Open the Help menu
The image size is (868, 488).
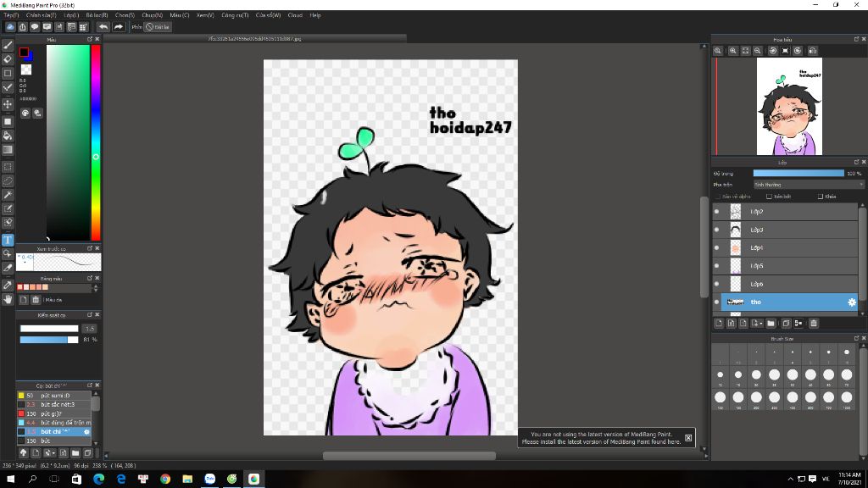click(x=315, y=15)
